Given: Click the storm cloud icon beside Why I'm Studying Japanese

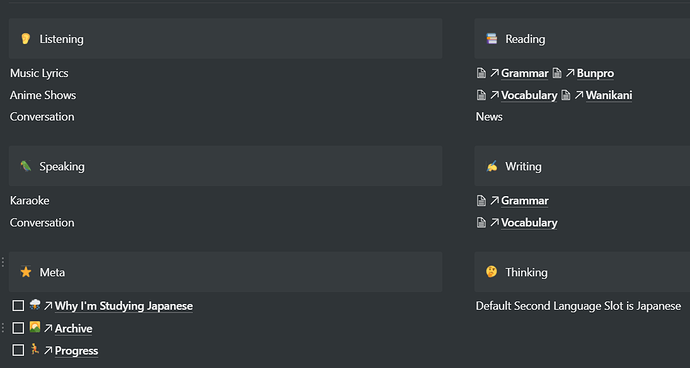Looking at the screenshot, I should pyautogui.click(x=35, y=305).
